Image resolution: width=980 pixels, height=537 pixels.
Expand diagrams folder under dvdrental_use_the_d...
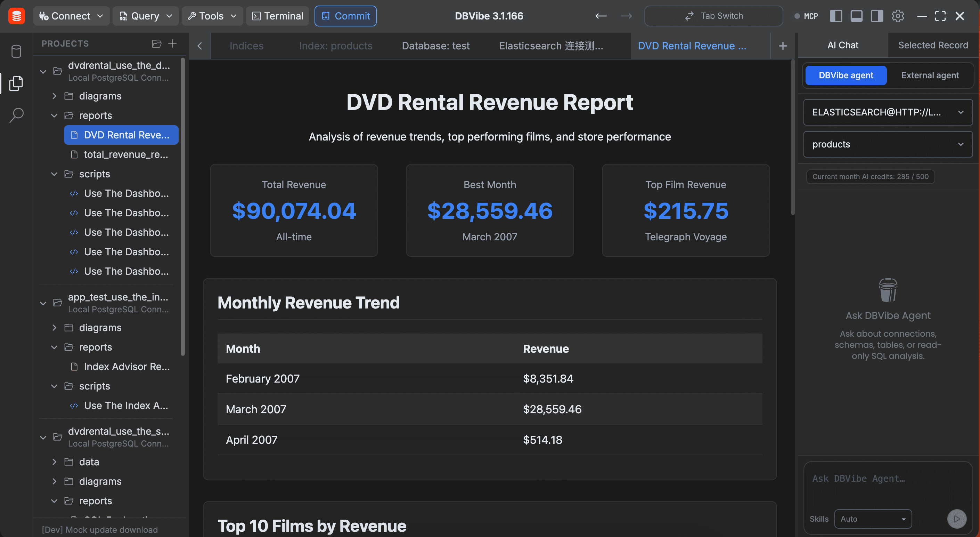(x=55, y=96)
